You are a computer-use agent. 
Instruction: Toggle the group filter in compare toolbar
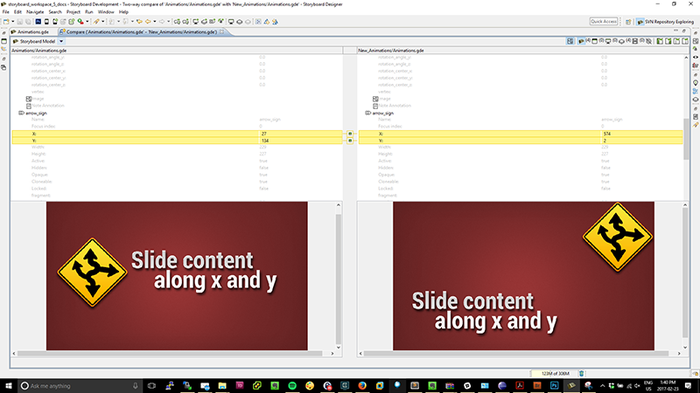[x=635, y=41]
